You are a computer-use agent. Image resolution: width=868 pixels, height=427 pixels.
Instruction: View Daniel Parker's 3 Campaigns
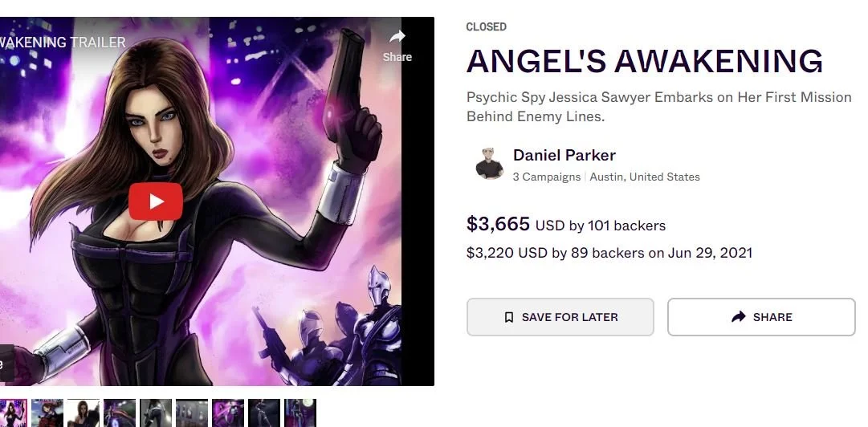(x=546, y=177)
